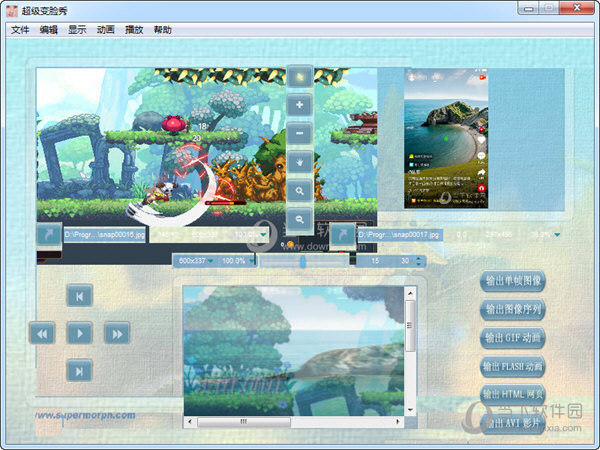Click the current frame value 15
600x450 pixels.
pos(375,261)
